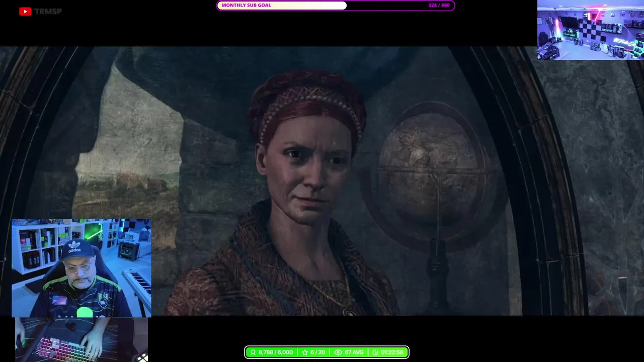Screen dimensions: 644x362
Task: Select the "67 AVG" viewer value
Action: point(354,352)
